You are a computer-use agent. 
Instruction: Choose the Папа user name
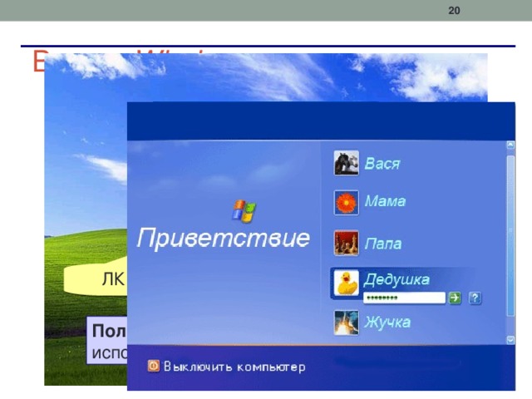coord(383,244)
